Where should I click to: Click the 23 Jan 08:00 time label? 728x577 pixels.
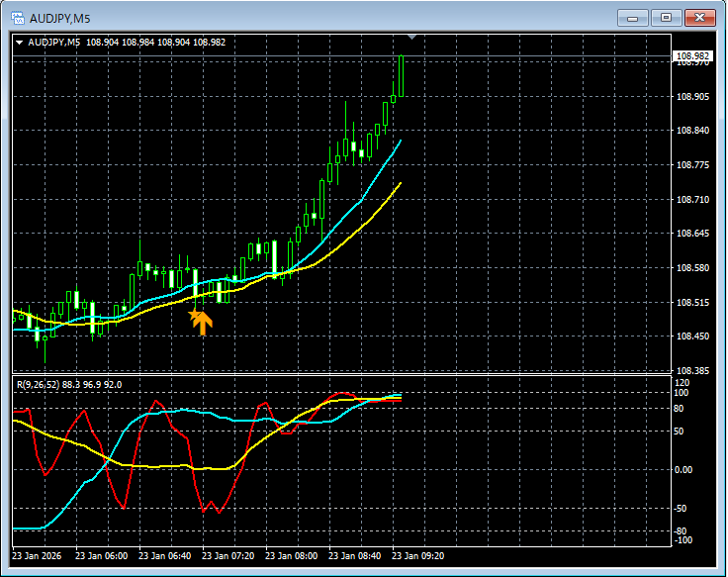tap(291, 555)
